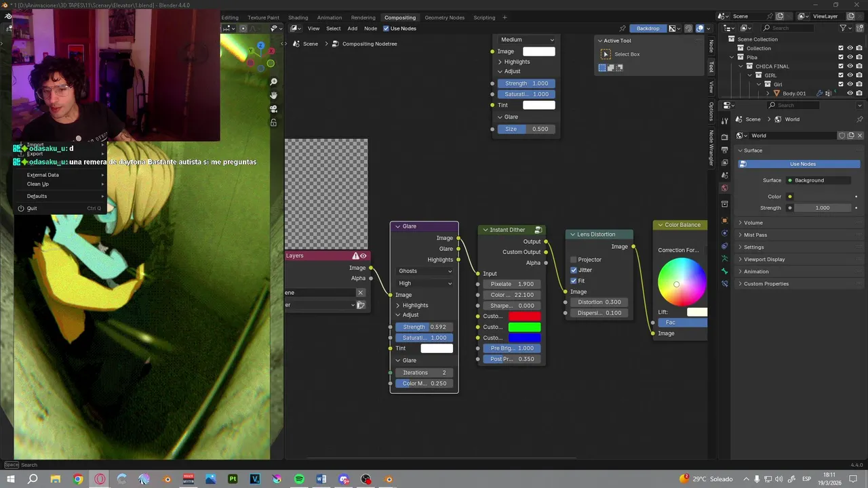Uncheck Fit in Lens Distortion node
This screenshot has width=868, height=488.
pyautogui.click(x=574, y=281)
